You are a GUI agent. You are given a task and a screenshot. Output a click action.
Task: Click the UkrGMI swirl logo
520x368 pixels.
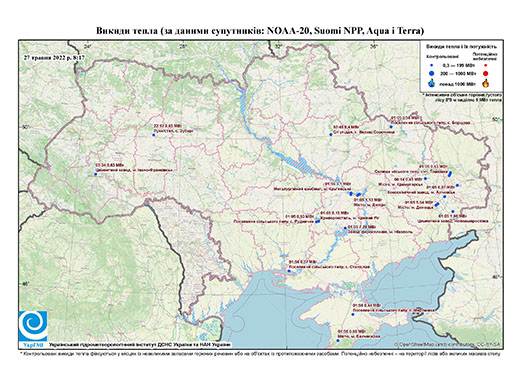(33, 327)
